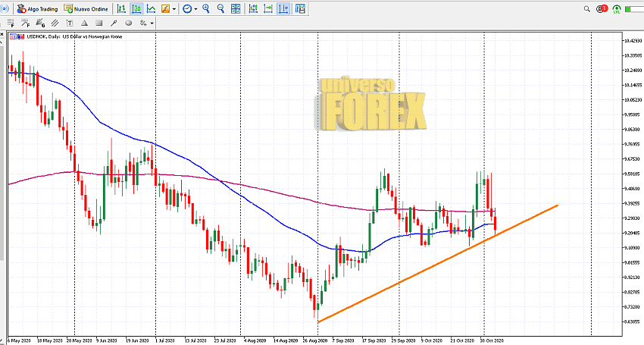Tile chart windows with grid icon
644x345 pixels.
237,9
